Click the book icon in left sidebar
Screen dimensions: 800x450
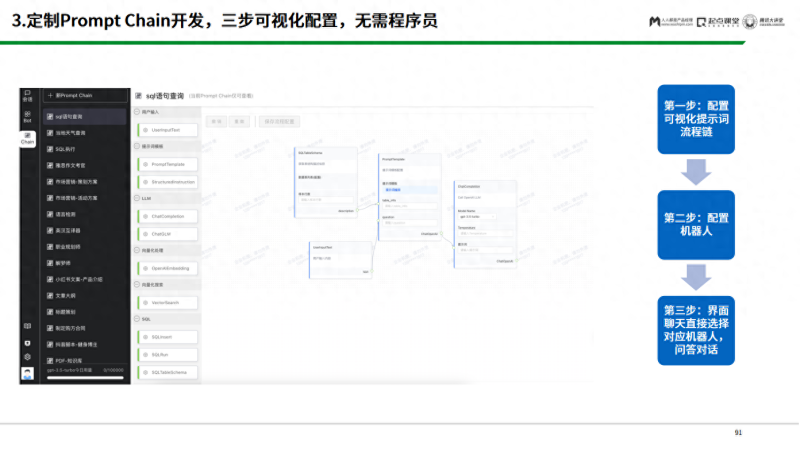(x=27, y=326)
